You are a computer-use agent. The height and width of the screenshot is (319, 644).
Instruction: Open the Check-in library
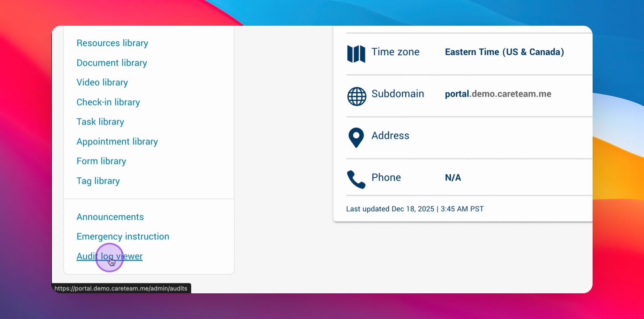[x=108, y=102]
